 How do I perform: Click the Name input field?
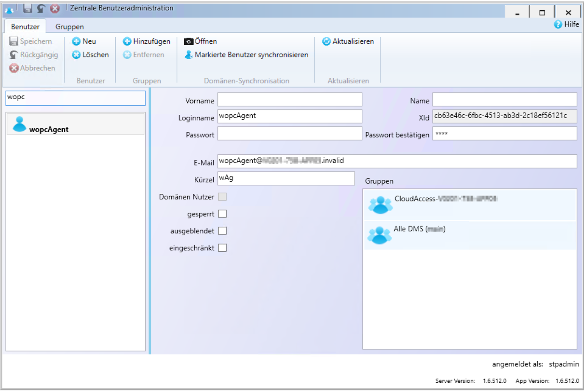(x=505, y=100)
